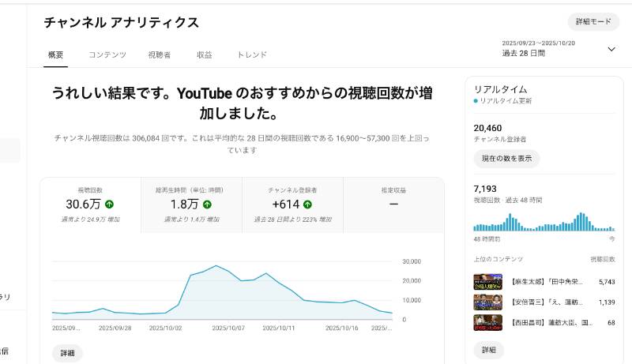Click the 2025/09/28 date label on chart axis

115,328
